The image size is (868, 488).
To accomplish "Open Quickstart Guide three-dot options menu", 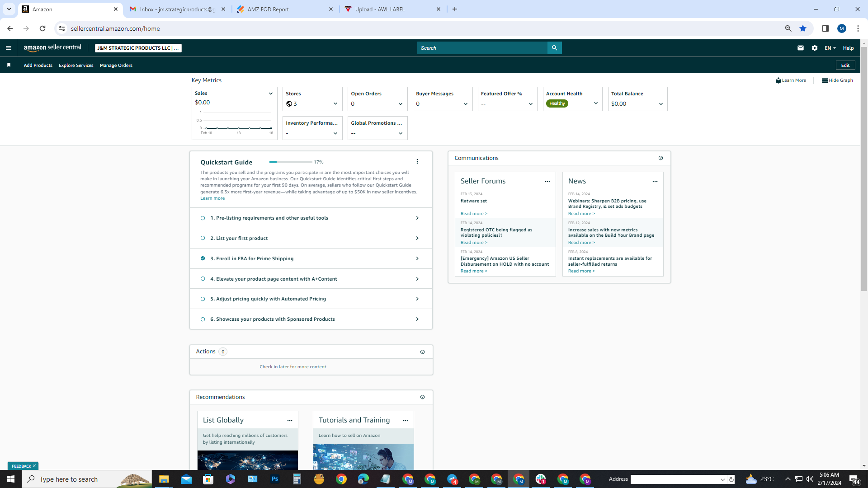I will tap(417, 161).
